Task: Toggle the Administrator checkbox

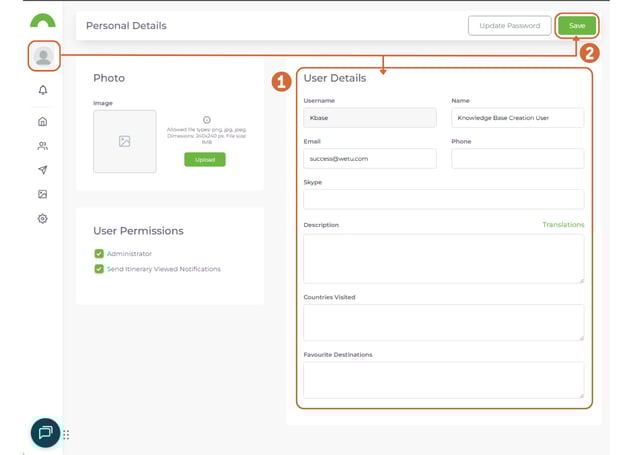Action: click(99, 254)
